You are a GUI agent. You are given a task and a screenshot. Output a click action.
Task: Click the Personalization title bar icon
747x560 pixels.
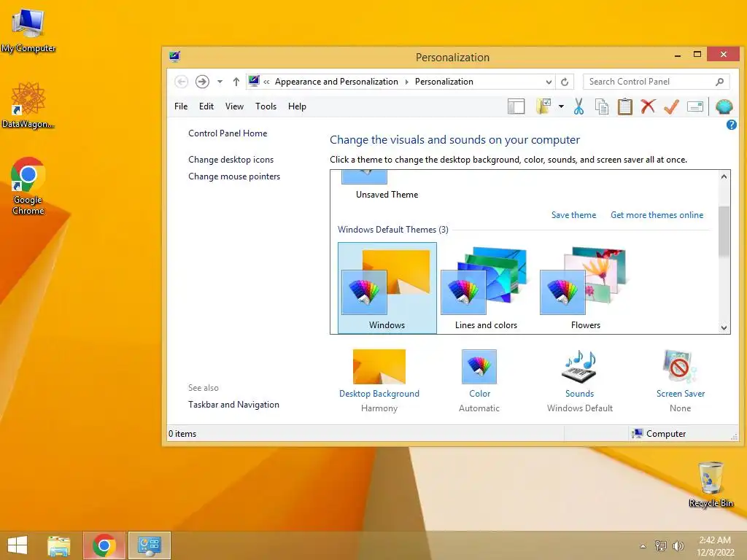click(174, 57)
